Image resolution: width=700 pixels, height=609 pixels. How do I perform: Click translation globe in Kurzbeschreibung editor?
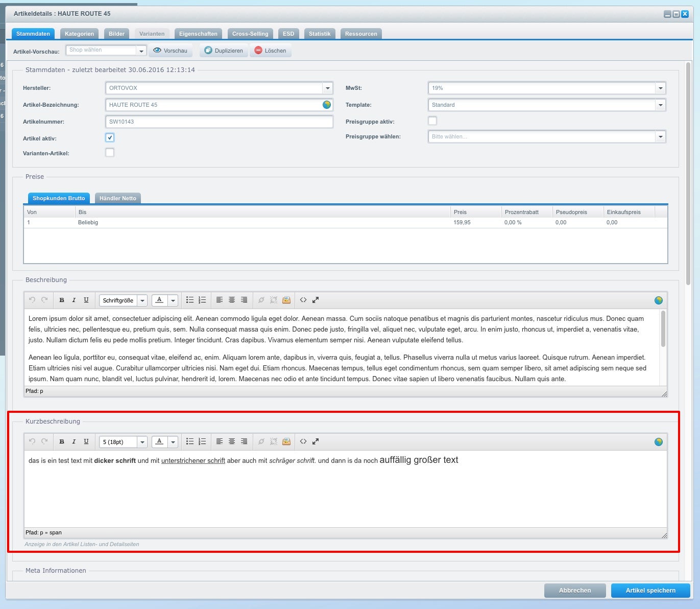659,442
